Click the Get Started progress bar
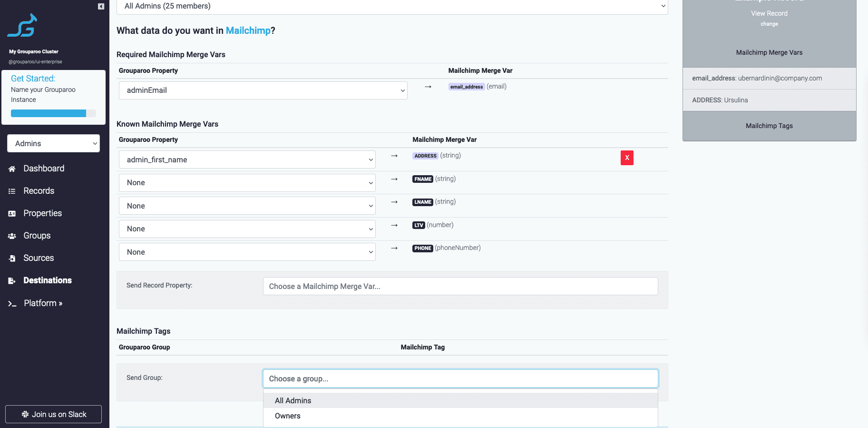The width and height of the screenshot is (868, 428). coord(53,113)
